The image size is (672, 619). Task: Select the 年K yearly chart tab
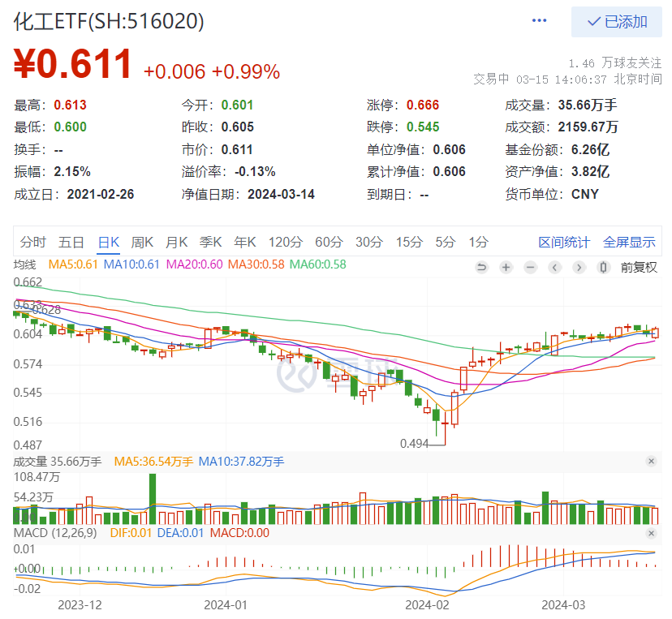(x=243, y=242)
